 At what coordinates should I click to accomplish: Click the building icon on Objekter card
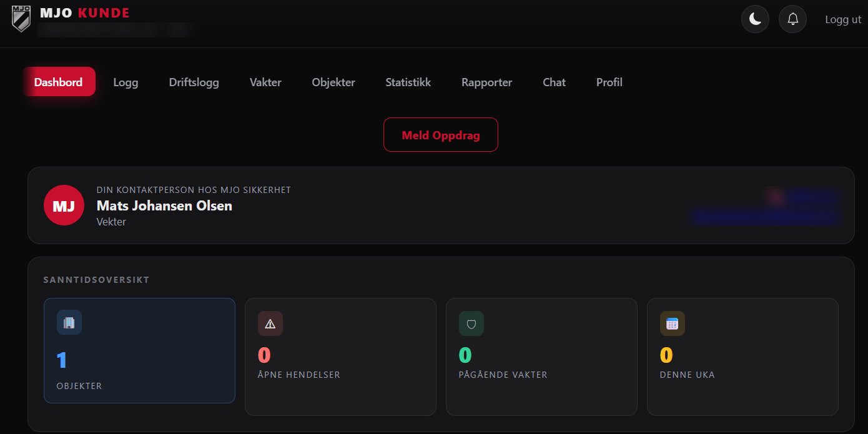click(x=69, y=323)
